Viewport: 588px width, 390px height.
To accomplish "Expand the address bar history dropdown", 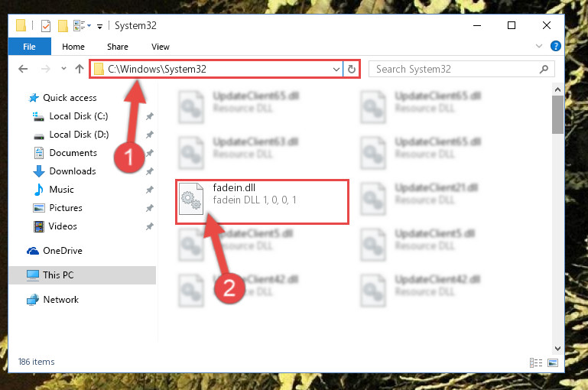I will (x=336, y=69).
